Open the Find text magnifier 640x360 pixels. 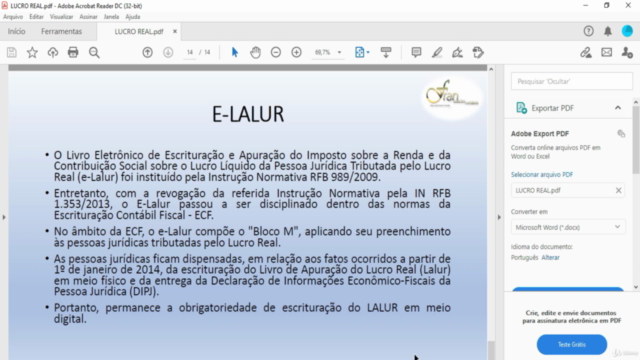[x=94, y=52]
